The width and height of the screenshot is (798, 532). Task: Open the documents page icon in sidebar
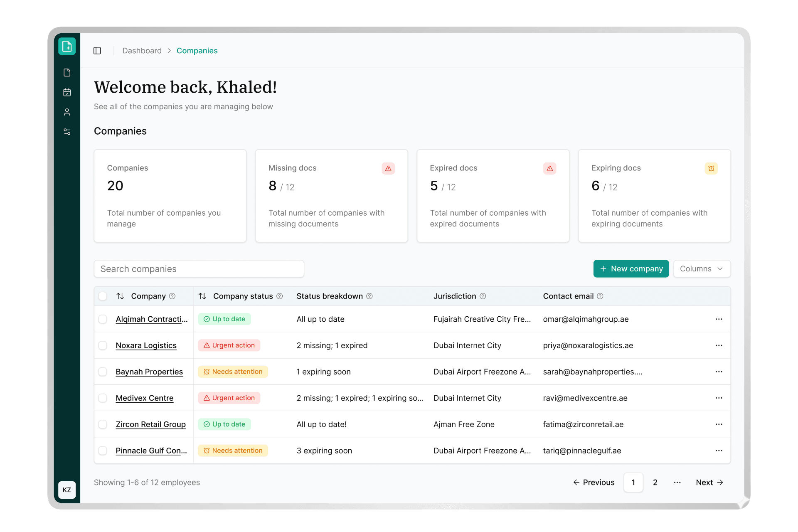click(x=67, y=73)
